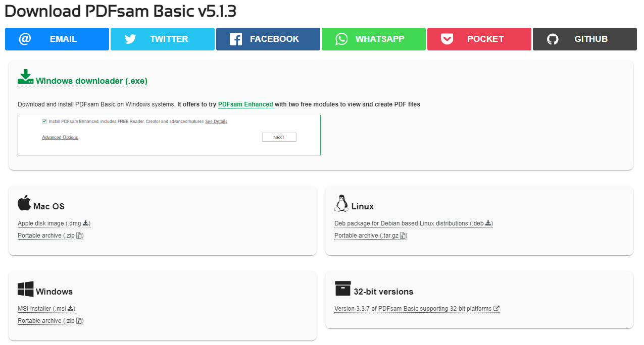Download Apple disk image (.dmg)

click(x=54, y=223)
